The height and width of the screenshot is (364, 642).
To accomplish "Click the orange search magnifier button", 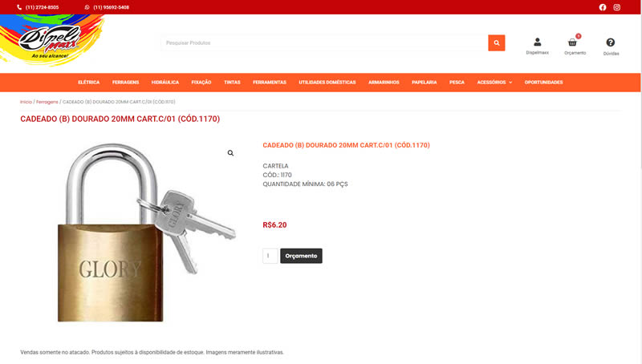I will (496, 43).
